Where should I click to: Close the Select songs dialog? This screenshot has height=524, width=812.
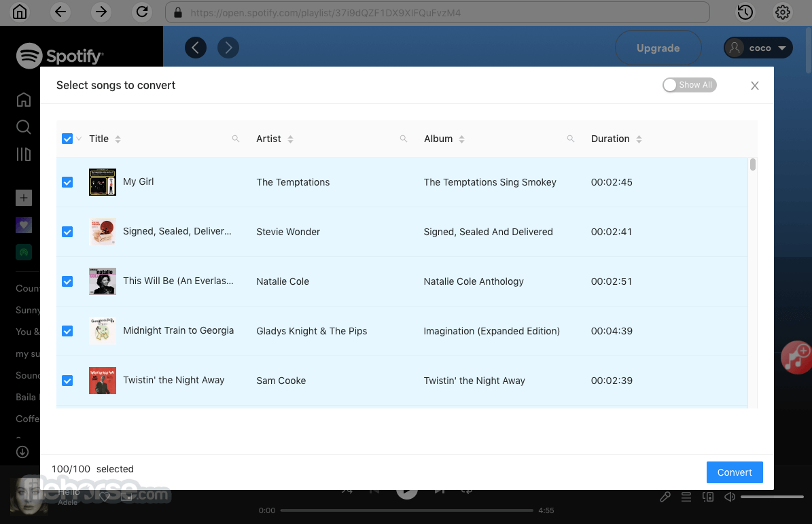click(x=755, y=86)
